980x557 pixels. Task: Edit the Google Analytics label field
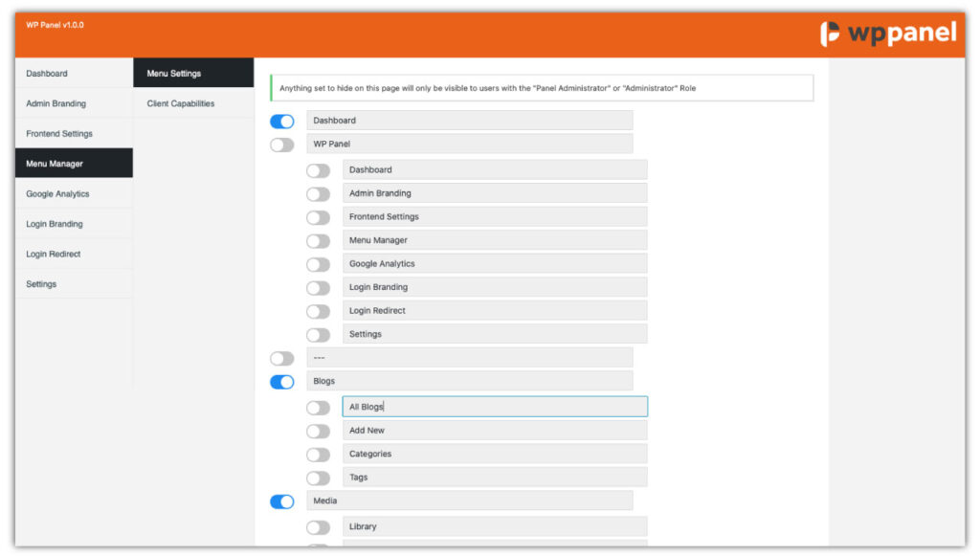click(x=495, y=263)
